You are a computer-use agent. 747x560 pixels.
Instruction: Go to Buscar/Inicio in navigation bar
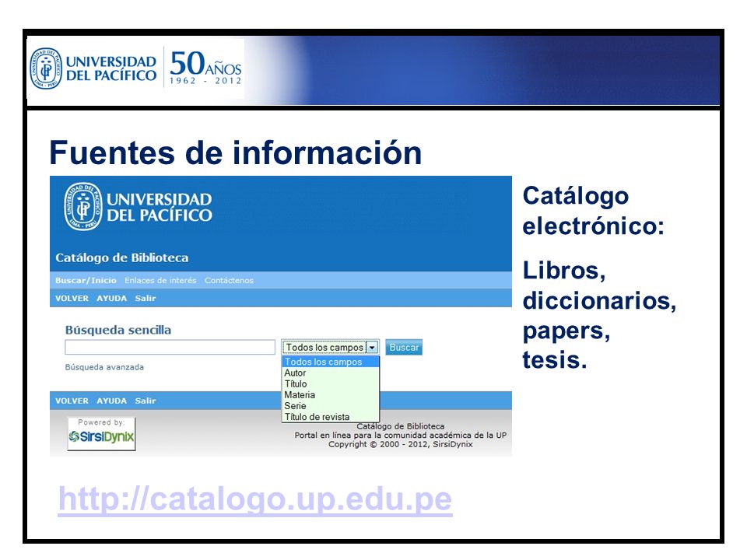86,281
